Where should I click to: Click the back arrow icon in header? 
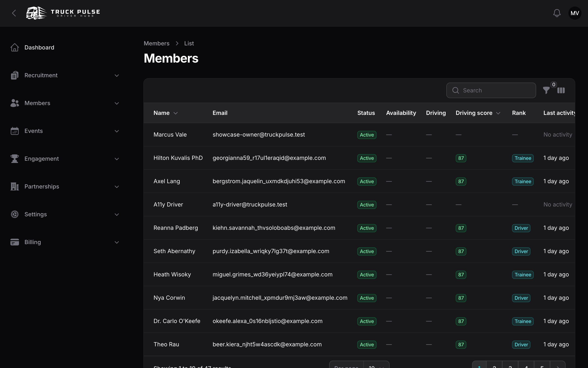click(x=14, y=13)
